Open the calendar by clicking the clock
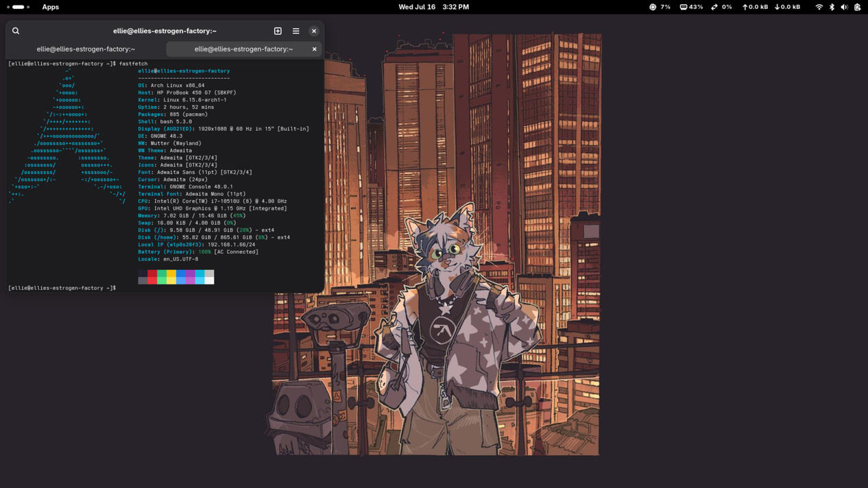This screenshot has width=868, height=488. [x=434, y=7]
